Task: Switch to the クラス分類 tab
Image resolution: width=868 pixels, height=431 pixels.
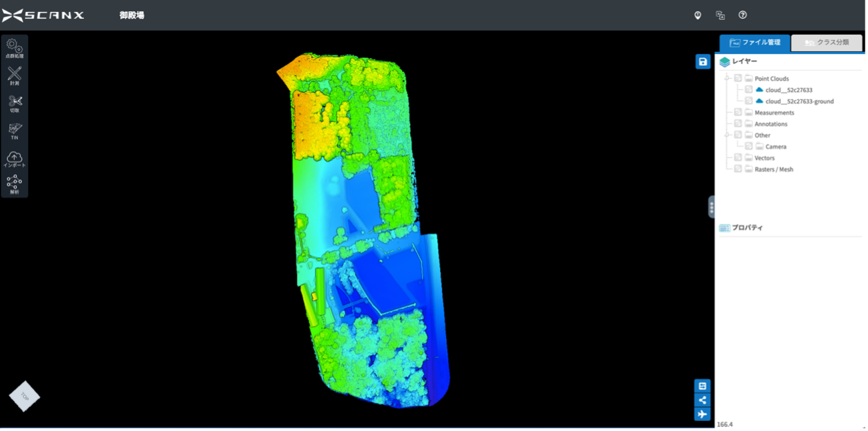Action: point(826,43)
